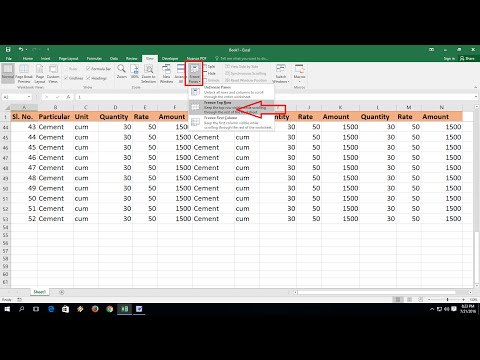Click the cell with serial number 52
480x360 pixels.
pos(24,219)
